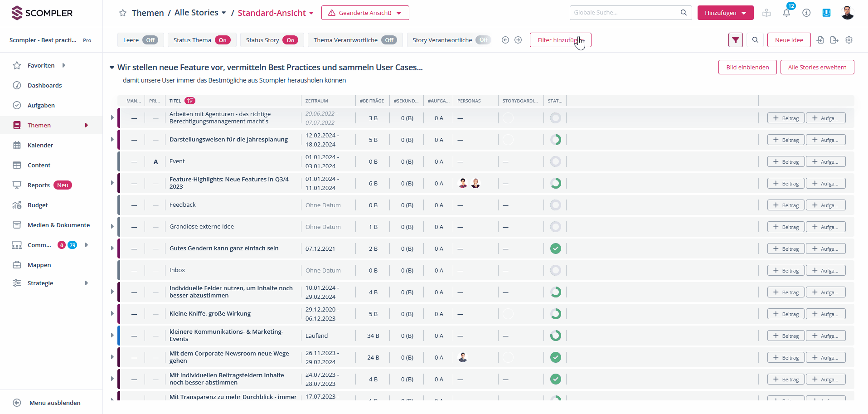Go to Dashboards in sidebar menu
The height and width of the screenshot is (414, 868).
tap(44, 85)
